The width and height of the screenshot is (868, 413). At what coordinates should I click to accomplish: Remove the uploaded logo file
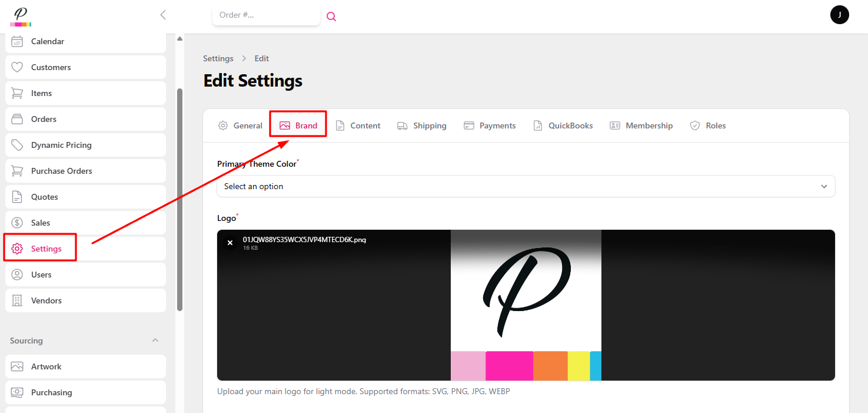tap(230, 242)
